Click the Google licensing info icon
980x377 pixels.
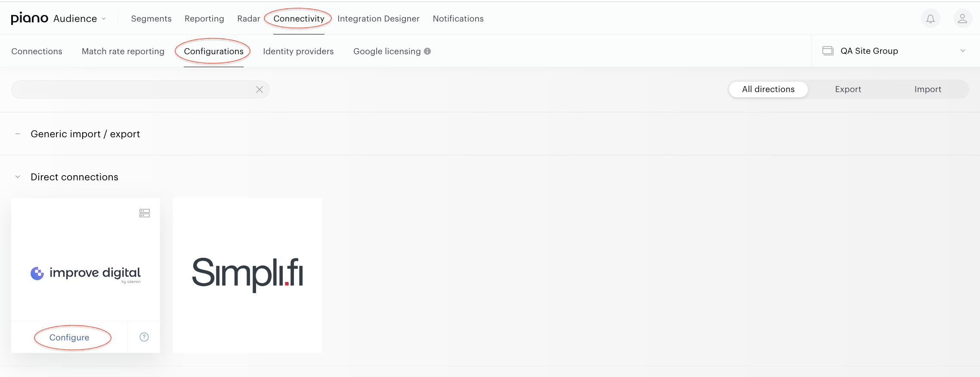(x=427, y=51)
